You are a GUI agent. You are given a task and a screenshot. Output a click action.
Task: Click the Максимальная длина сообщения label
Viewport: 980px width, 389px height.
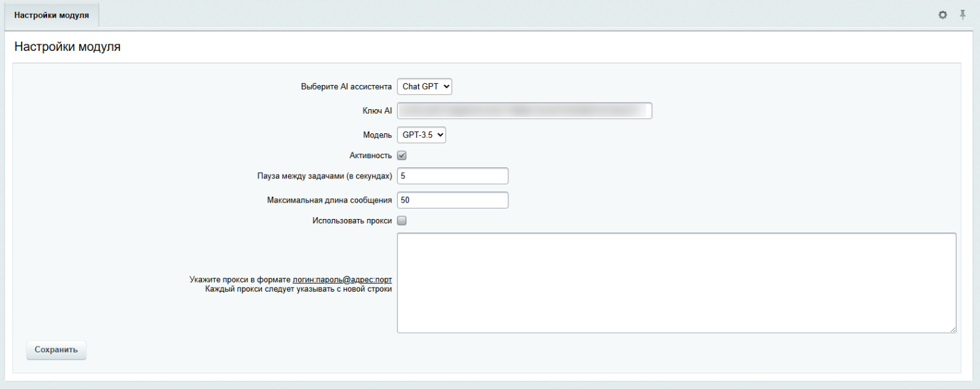pos(329,200)
